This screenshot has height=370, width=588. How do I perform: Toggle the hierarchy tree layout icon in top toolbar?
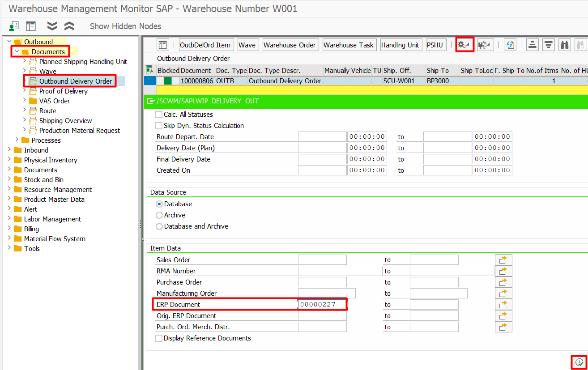30,26
